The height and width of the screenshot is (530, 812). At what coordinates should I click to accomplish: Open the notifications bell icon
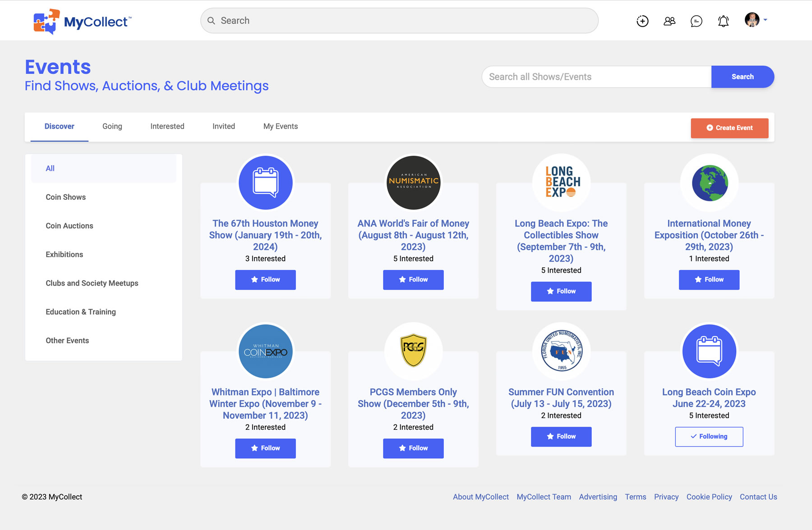(x=723, y=21)
